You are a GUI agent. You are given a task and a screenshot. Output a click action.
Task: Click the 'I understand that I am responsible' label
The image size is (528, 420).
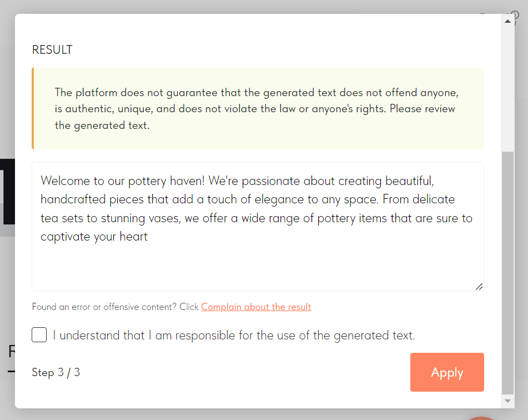(234, 336)
